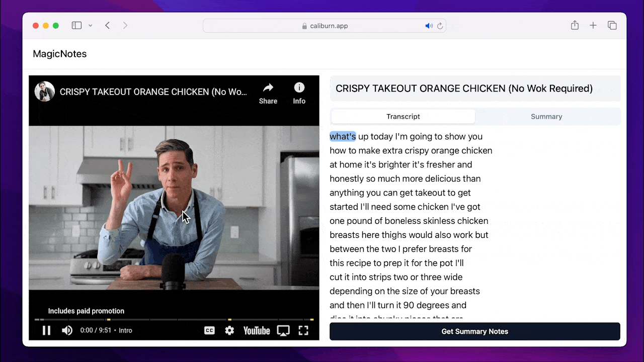Switch to the Summary tab
644x362 pixels.
coord(546,117)
